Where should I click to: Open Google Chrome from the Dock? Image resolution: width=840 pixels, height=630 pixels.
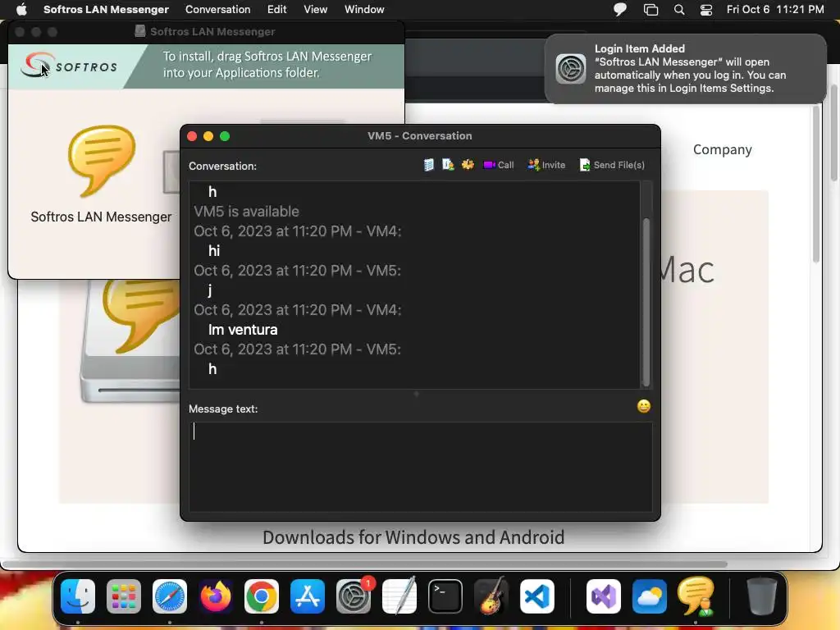[262, 596]
